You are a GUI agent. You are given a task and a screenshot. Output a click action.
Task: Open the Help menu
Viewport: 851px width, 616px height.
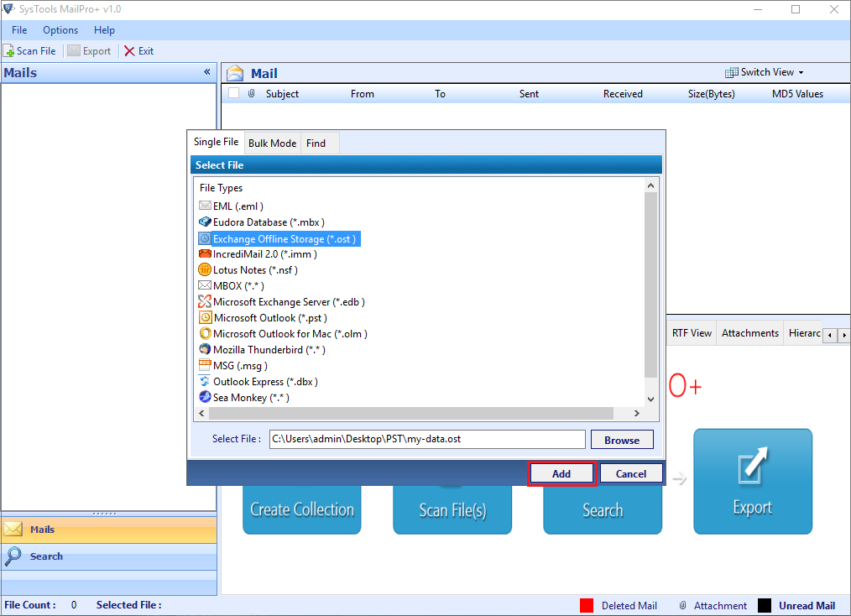[x=104, y=30]
